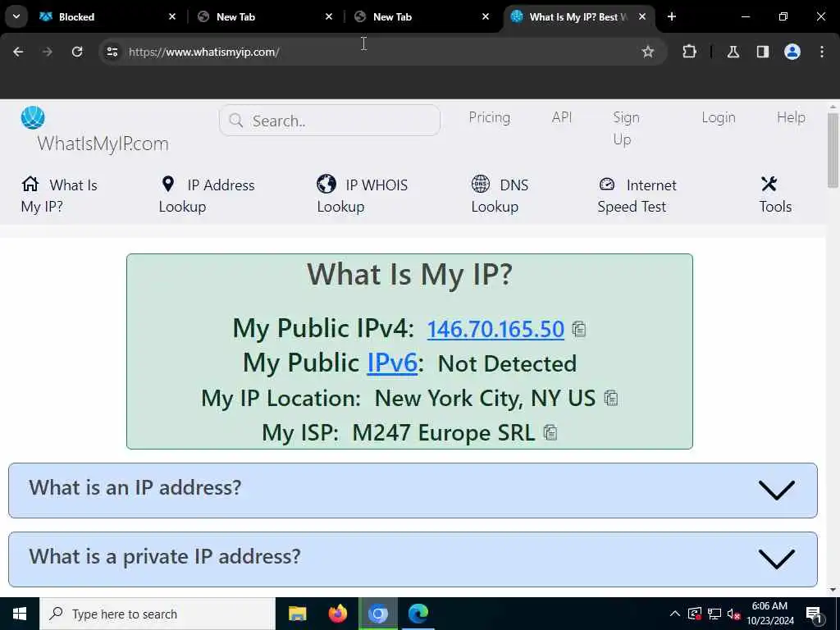Open the What Is My IP? nav item
This screenshot has width=840, height=630.
(x=59, y=195)
